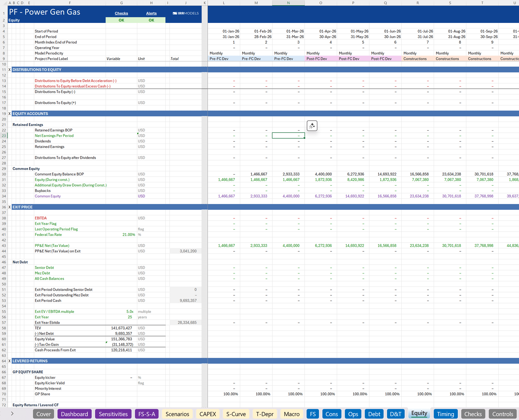Open the Alerts hyperlink in header
The height and width of the screenshot is (420, 519).
coord(151,13)
